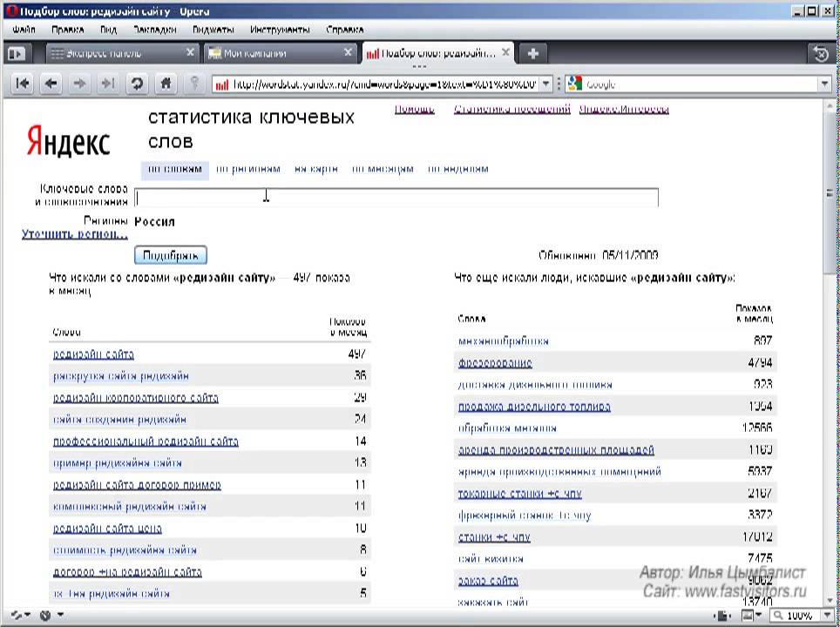Select the 'по регионам' statistics tab
This screenshot has width=840, height=627.
pos(248,169)
